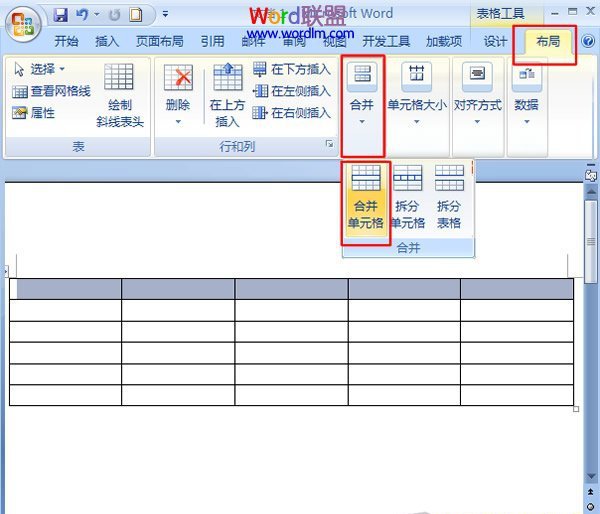This screenshot has width=600, height=514.
Task: Open the 引用 tab
Action: pyautogui.click(x=212, y=41)
